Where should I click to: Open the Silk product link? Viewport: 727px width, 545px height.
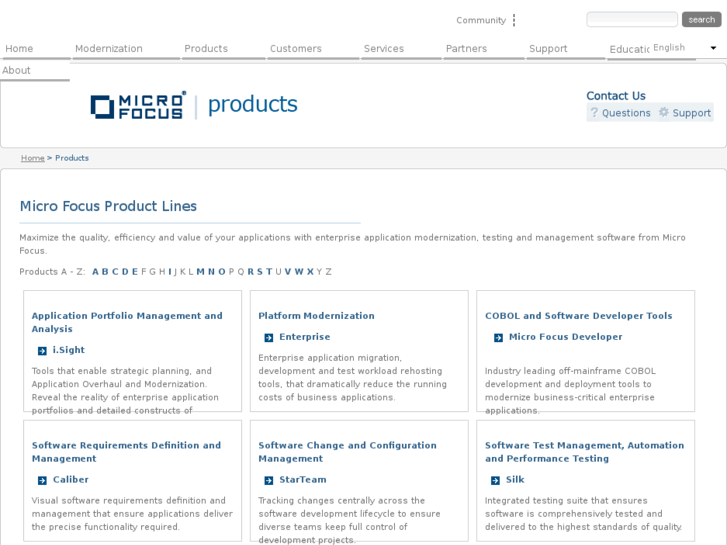pyautogui.click(x=515, y=480)
